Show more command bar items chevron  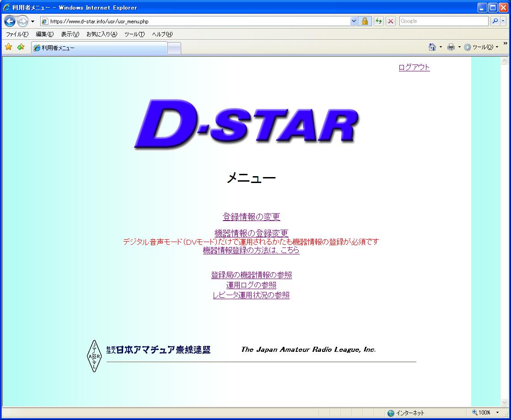[505, 43]
